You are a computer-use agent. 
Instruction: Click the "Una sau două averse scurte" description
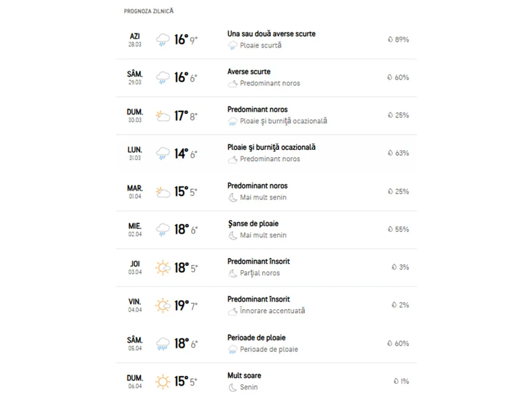point(271,34)
